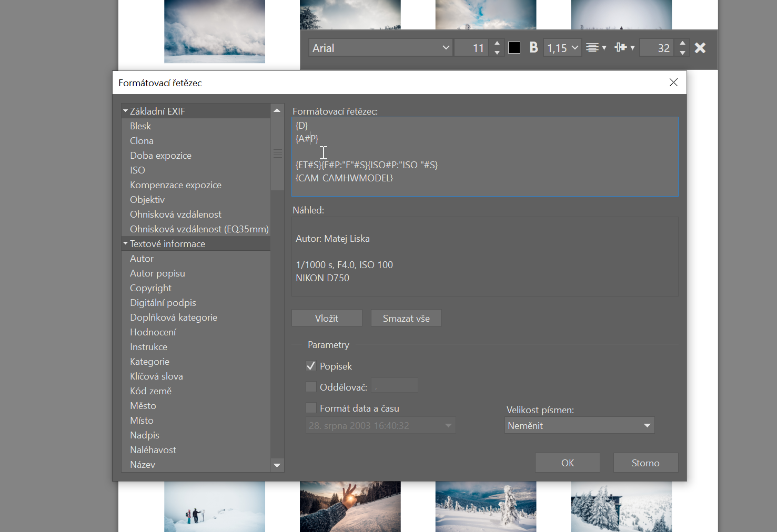Collapse the Textové informace group
Viewport: 777px width, 532px height.
(126, 243)
